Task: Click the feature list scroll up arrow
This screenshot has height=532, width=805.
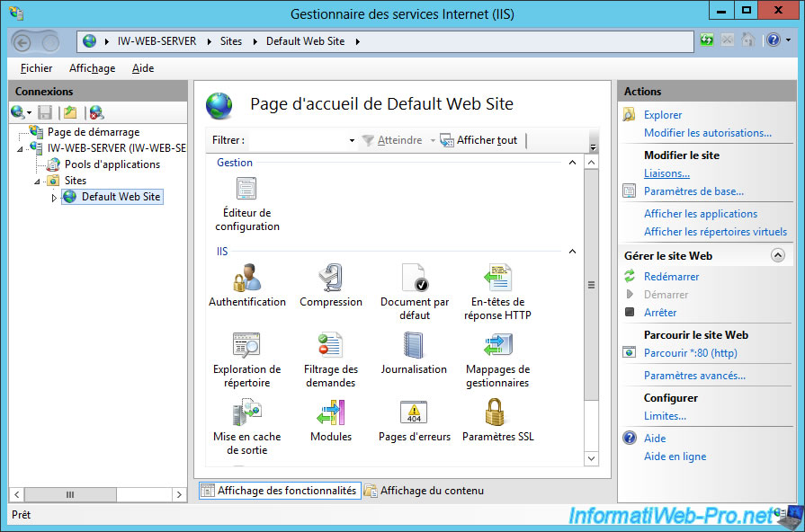Action: [x=591, y=164]
